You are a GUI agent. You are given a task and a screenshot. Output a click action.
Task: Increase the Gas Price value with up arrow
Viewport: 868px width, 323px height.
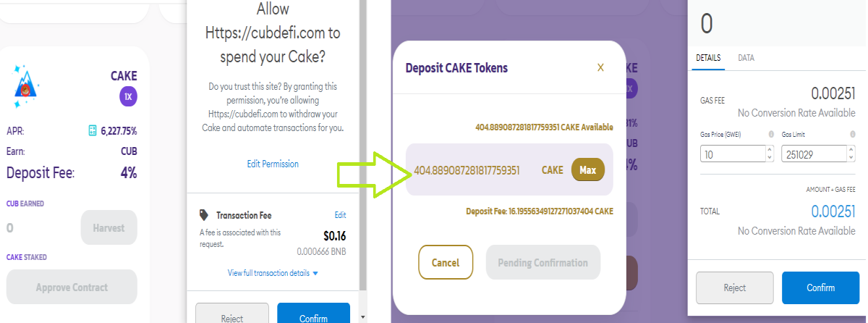click(770, 150)
